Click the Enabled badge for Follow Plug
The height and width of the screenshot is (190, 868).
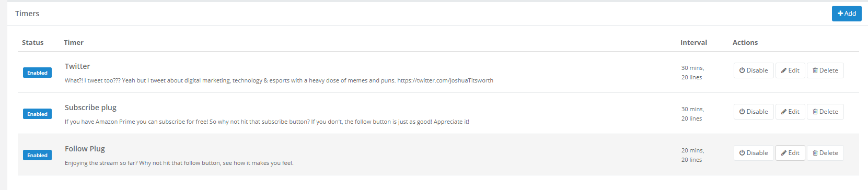point(37,156)
